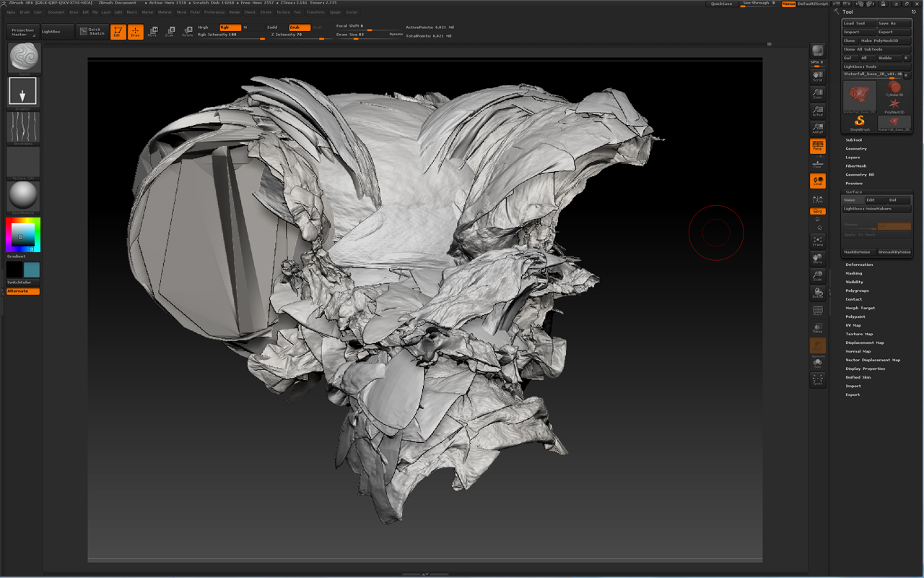Screen dimensions: 924x578
Task: Toggle Persp perspective view
Action: point(817,146)
